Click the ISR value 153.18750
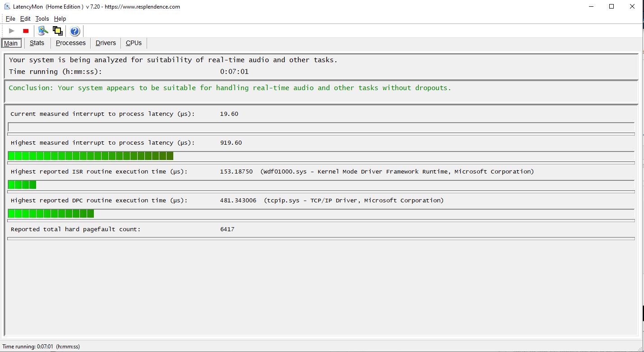This screenshot has height=352, width=644. (236, 172)
